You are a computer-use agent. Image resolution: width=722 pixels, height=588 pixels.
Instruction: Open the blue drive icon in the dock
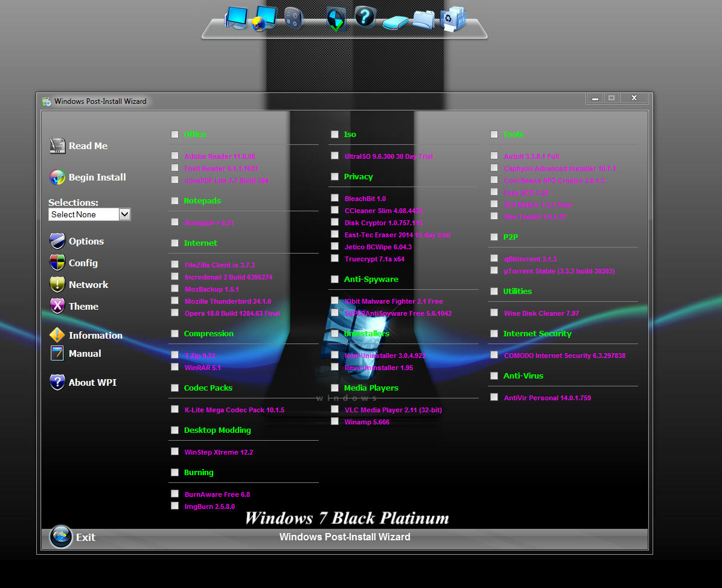pos(395,22)
